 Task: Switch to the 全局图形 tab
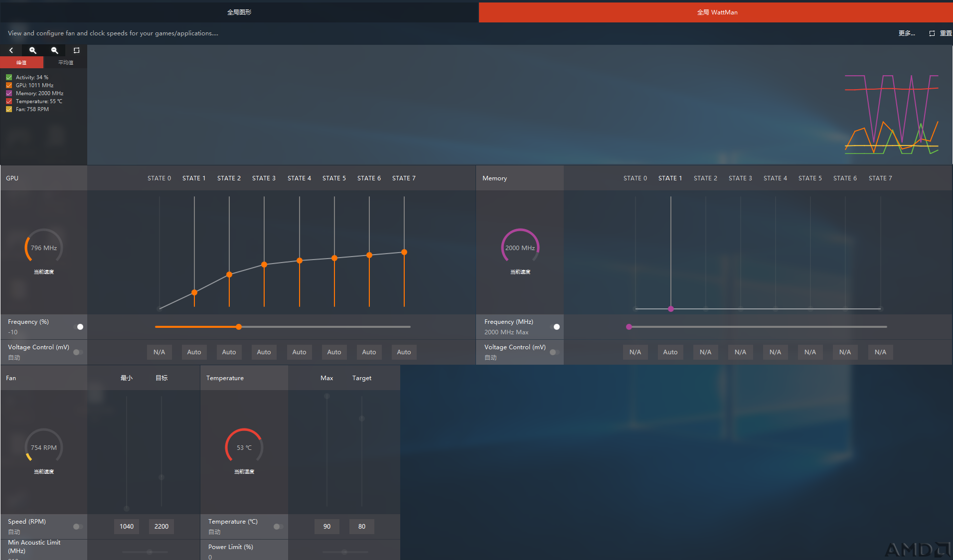[x=239, y=12]
